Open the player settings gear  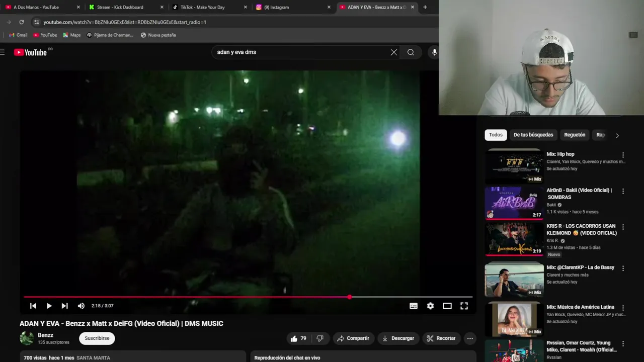click(430, 306)
